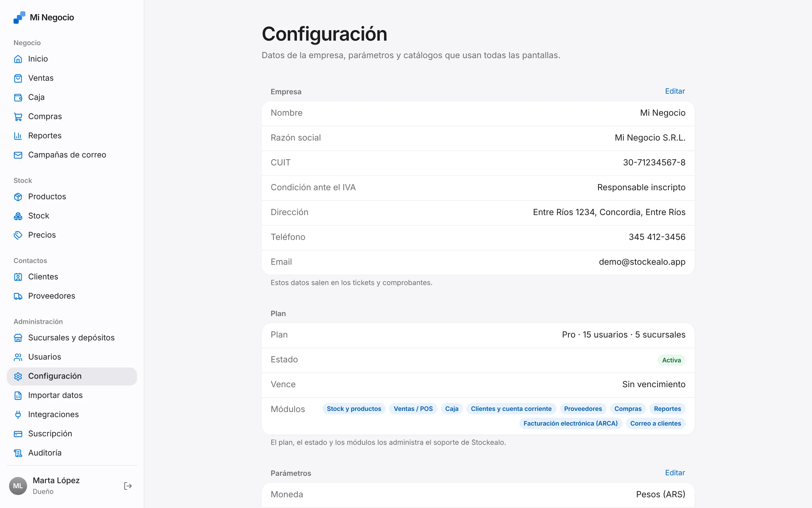Edit the Parámetros section
This screenshot has height=508, width=812.
[x=675, y=473]
